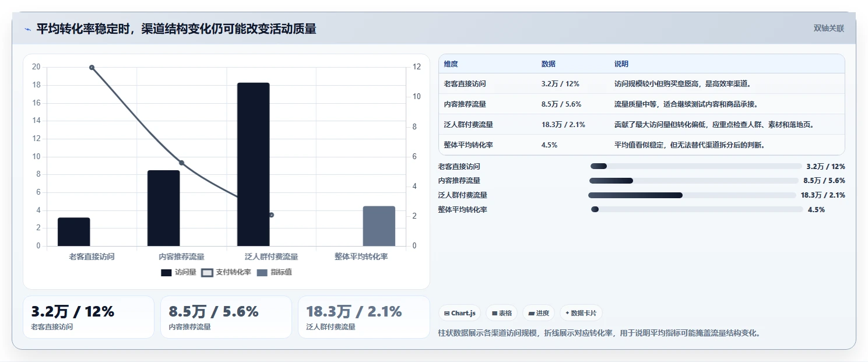868x362 pixels.
Task: Click the description starting 贡献了最大访问量
Action: tap(714, 125)
